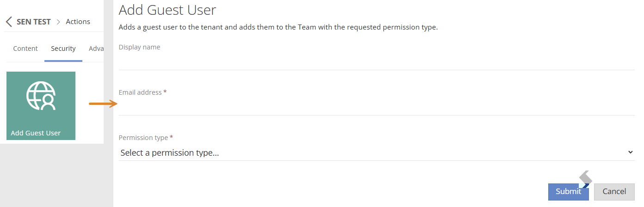The width and height of the screenshot is (644, 207).
Task: Submit the guest user form
Action: [x=569, y=192]
